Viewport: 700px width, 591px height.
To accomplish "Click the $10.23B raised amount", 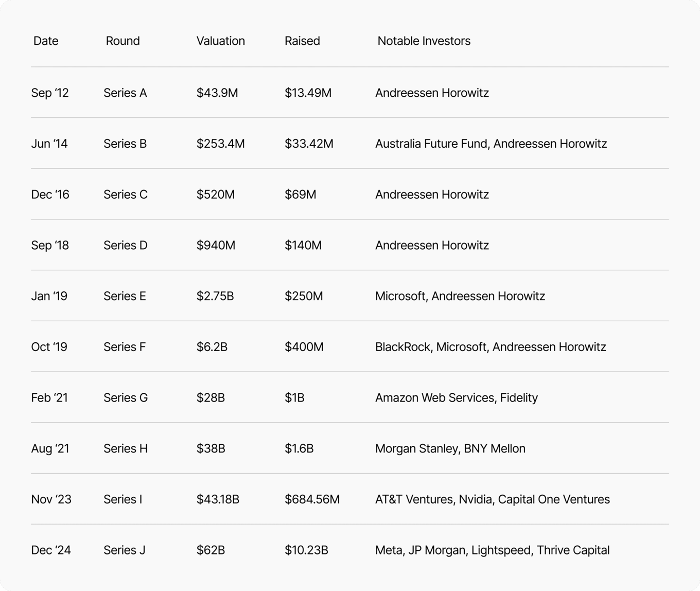I will point(306,550).
